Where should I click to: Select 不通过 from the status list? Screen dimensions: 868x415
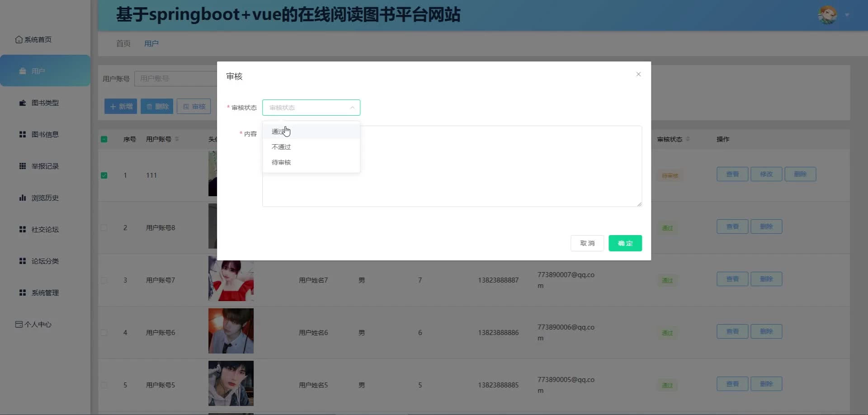tap(311, 147)
